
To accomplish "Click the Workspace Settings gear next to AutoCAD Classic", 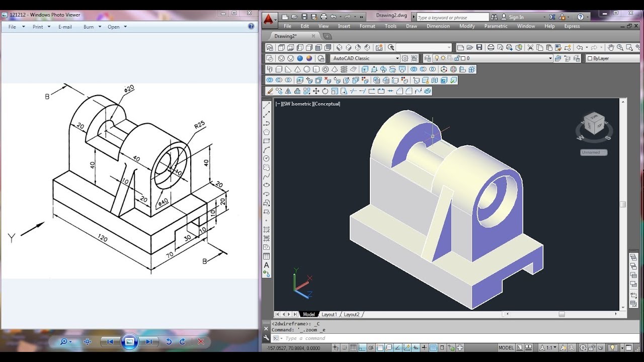I will (405, 58).
